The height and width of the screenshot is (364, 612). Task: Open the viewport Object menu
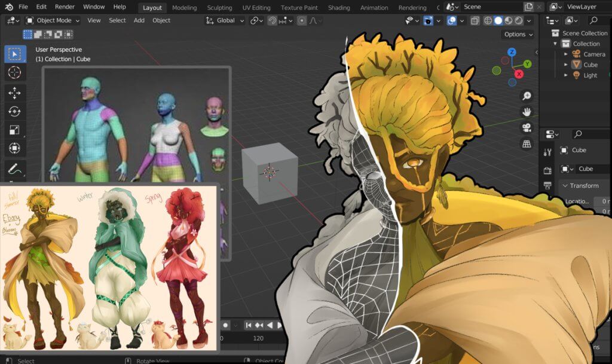pos(161,20)
